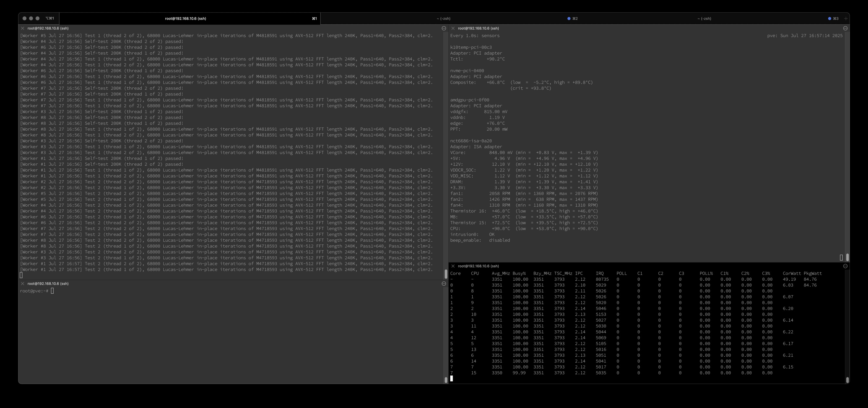Viewport: 868px width, 408px height.
Task: Open the options menu of the sensors pane
Action: [846, 28]
